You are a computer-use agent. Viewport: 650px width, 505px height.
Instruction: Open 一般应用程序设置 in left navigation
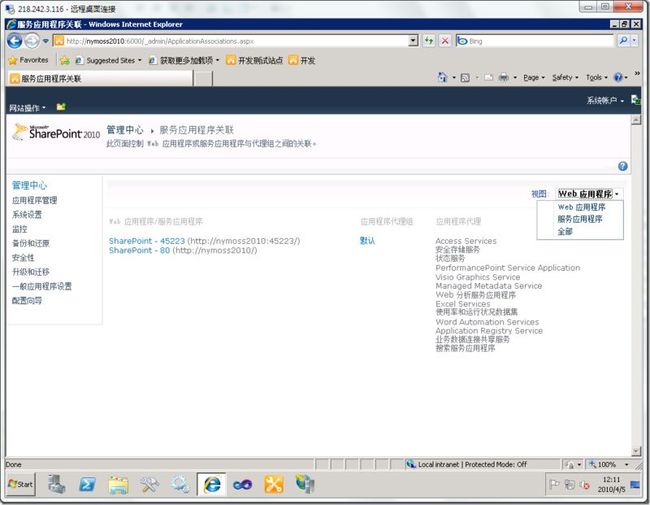42,286
